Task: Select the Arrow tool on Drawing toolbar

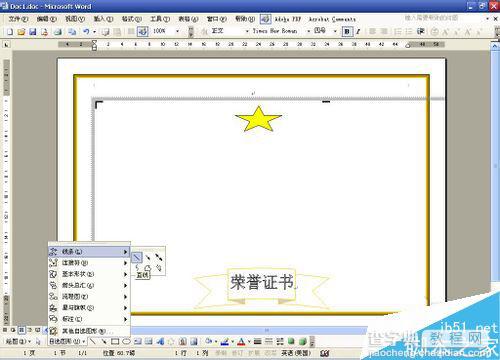Action: click(x=104, y=341)
